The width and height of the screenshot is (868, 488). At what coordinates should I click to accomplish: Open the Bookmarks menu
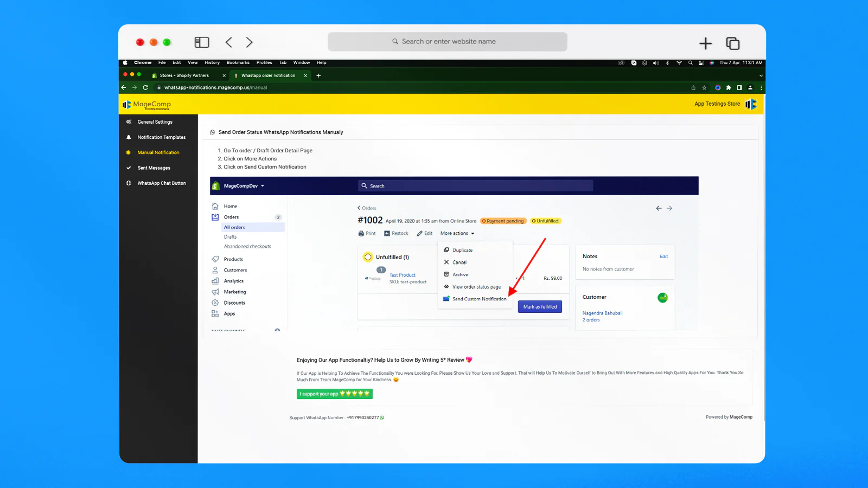238,63
